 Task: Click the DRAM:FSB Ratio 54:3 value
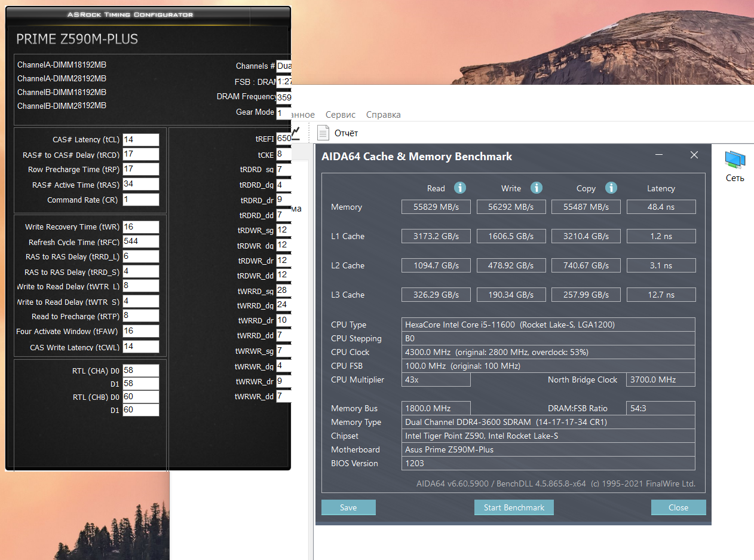661,408
